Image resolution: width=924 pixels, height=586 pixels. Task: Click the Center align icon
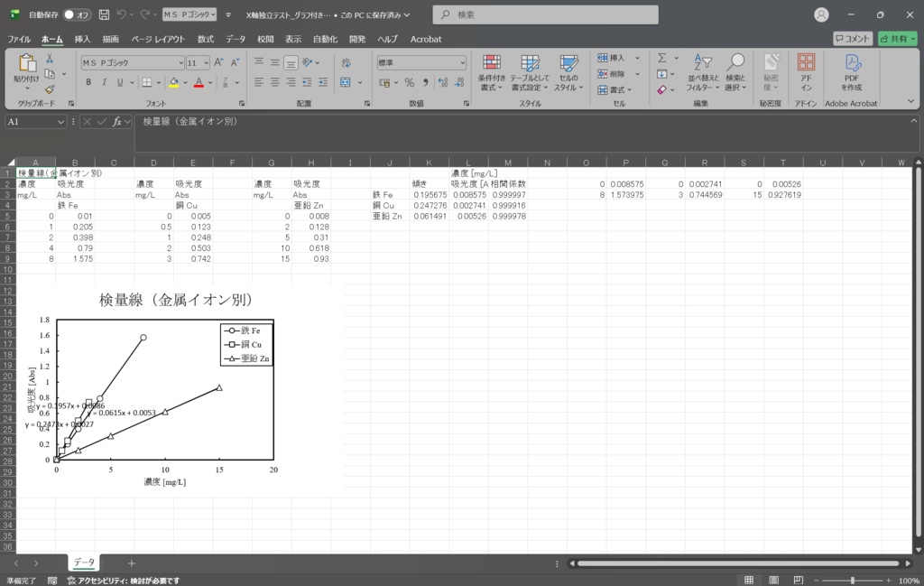click(275, 82)
